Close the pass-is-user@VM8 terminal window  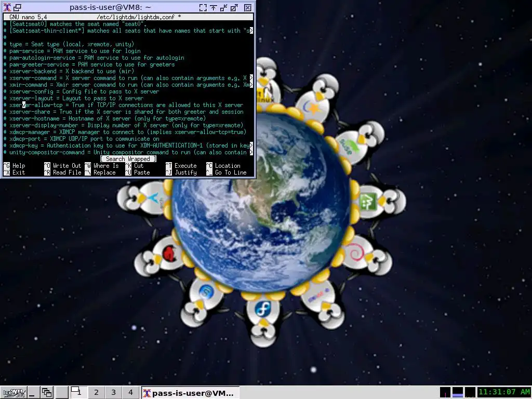tap(248, 7)
